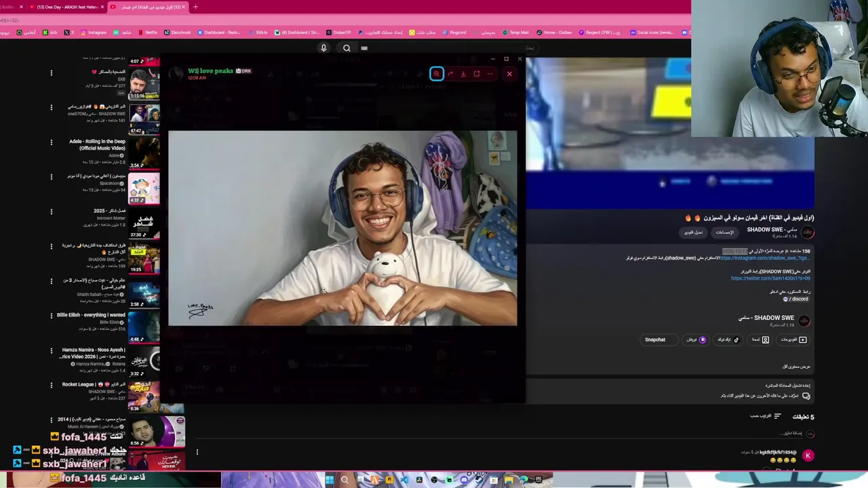Open the Bith.tv bookmark
This screenshot has width=868, height=488.
pyautogui.click(x=258, y=33)
